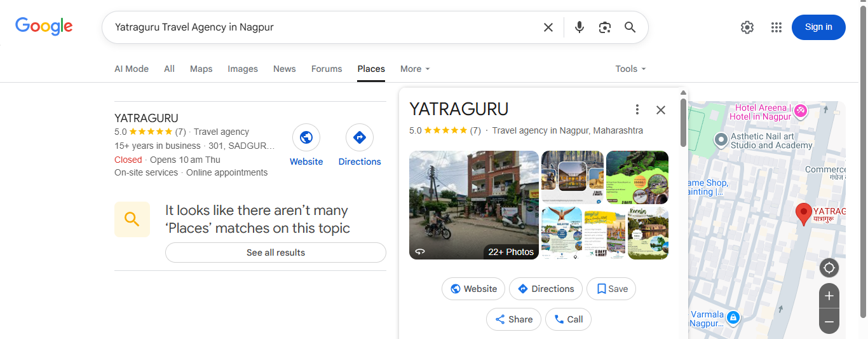This screenshot has width=868, height=339.
Task: Click the Call button
Action: click(x=568, y=319)
